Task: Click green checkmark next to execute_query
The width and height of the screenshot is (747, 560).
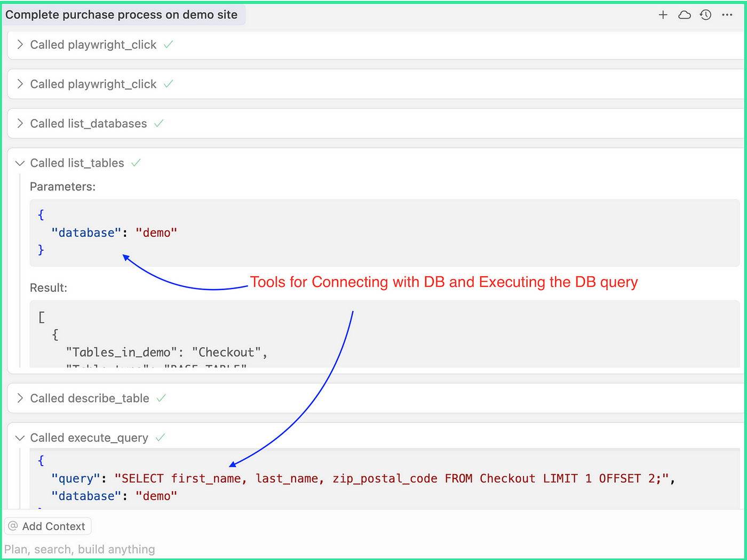Action: (x=160, y=438)
